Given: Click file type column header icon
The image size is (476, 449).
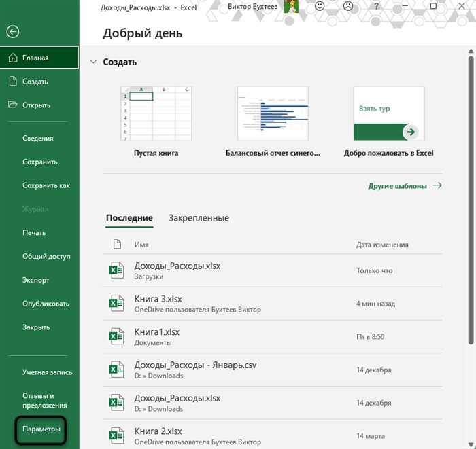Looking at the screenshot, I should pos(117,244).
